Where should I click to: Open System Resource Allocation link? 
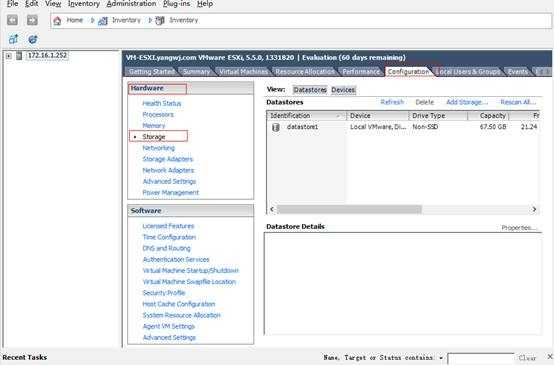[182, 315]
